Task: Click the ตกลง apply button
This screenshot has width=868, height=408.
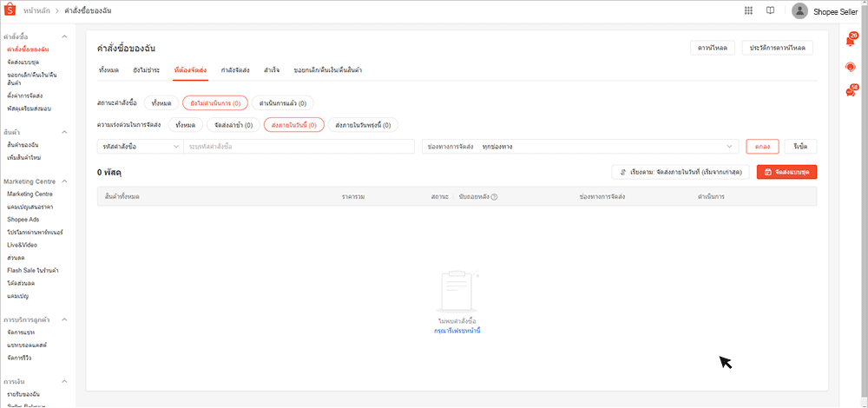Action: (x=763, y=147)
